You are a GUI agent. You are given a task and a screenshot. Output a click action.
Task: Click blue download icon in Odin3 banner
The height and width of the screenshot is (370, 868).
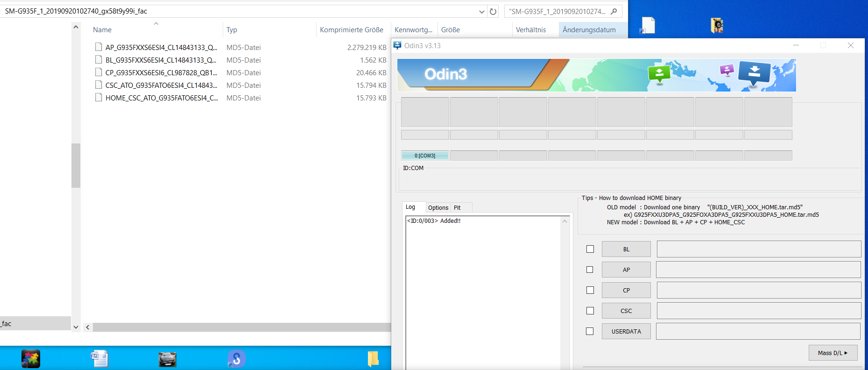click(754, 74)
